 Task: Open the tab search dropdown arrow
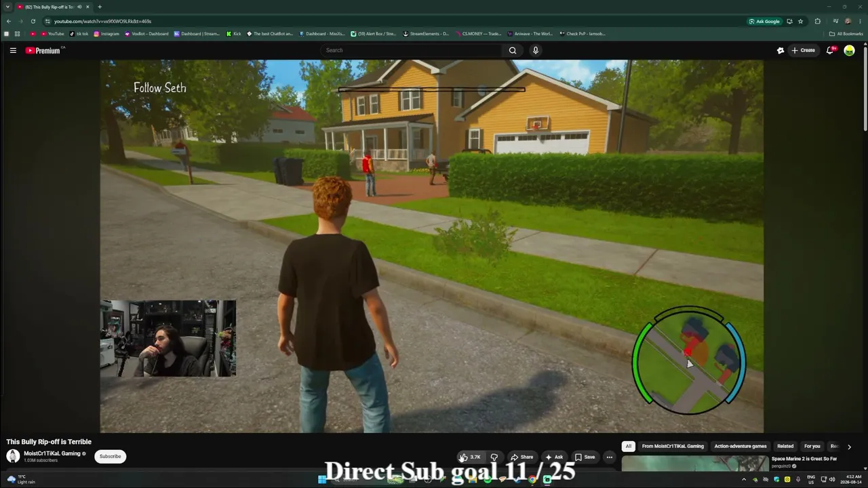tap(7, 7)
